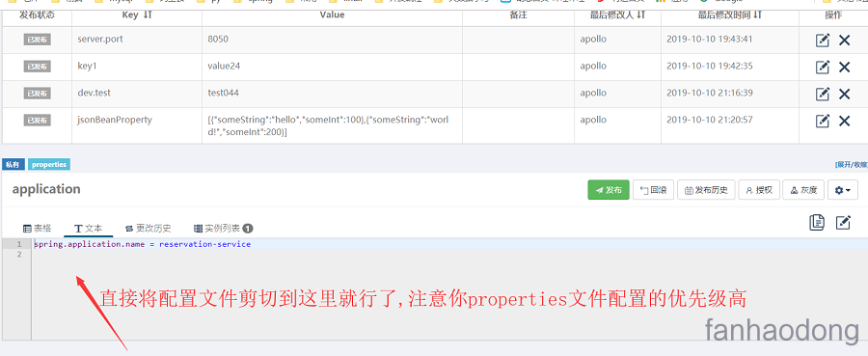Open 发布历史 release history
This screenshot has width=868, height=356.
pyautogui.click(x=706, y=190)
